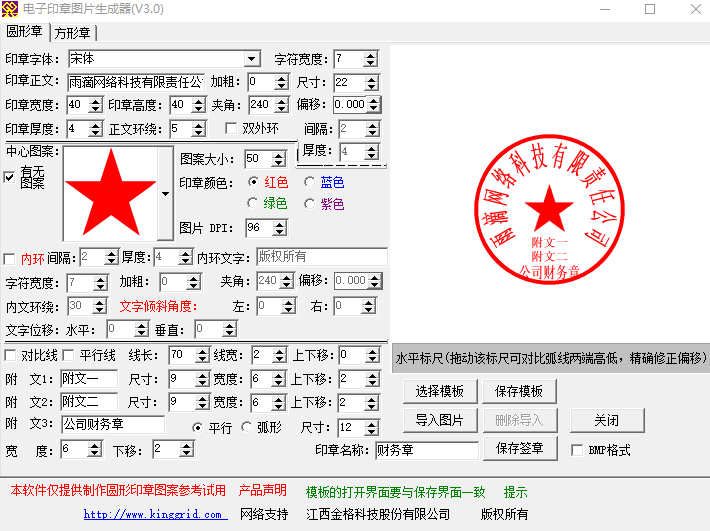Click the red seal preview image
The height and width of the screenshot is (531, 710).
click(549, 209)
